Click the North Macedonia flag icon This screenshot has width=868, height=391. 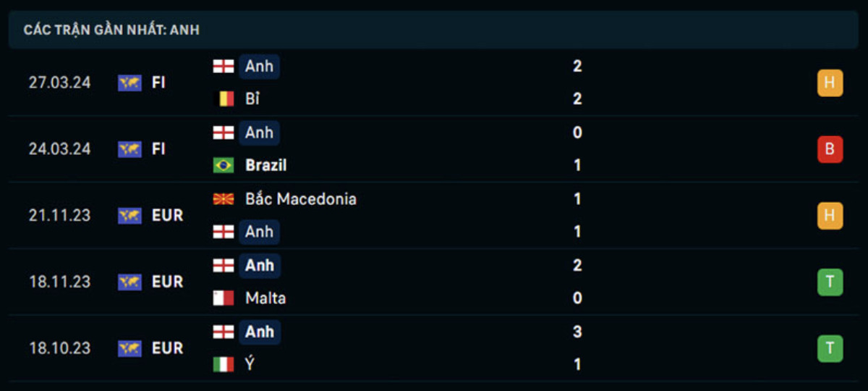[224, 199]
